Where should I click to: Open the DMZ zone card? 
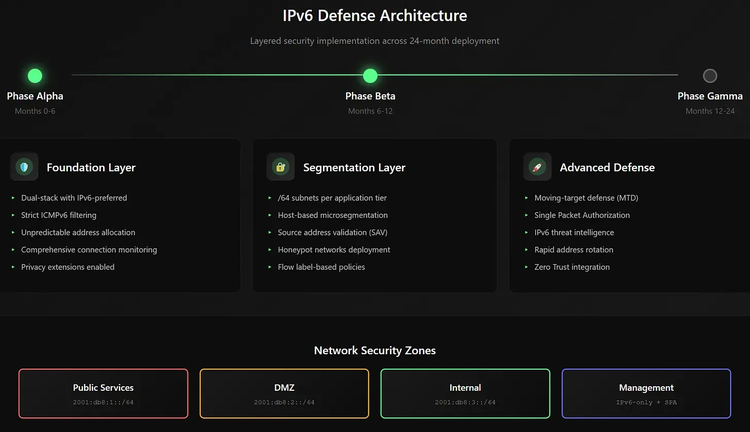[x=284, y=393]
